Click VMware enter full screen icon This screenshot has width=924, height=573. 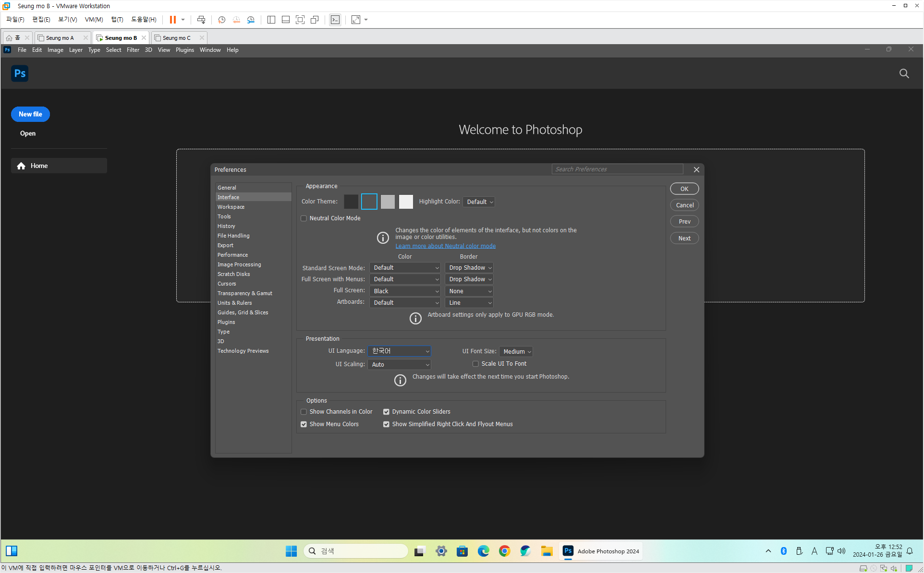point(300,20)
